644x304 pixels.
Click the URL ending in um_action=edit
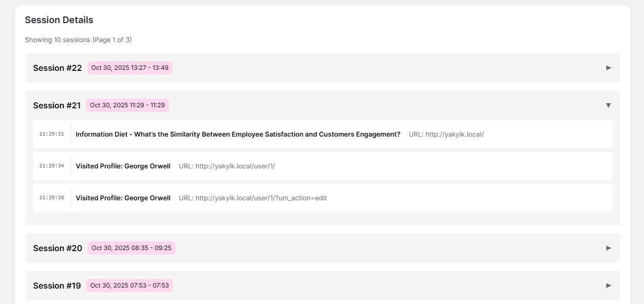pyautogui.click(x=261, y=198)
